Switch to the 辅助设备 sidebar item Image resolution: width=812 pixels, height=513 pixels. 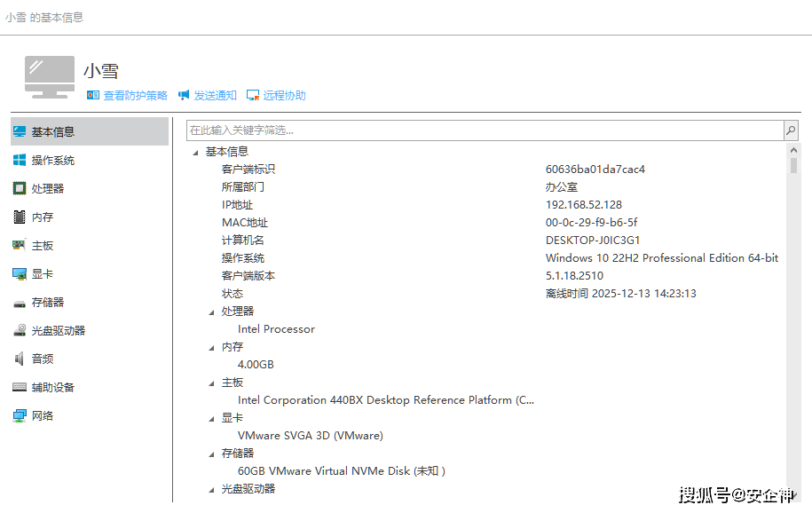pyautogui.click(x=53, y=388)
